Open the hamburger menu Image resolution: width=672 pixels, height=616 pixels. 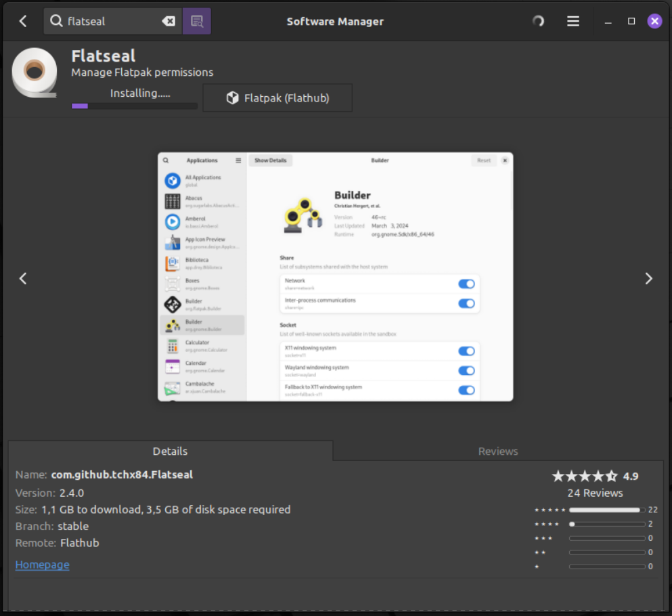point(573,21)
